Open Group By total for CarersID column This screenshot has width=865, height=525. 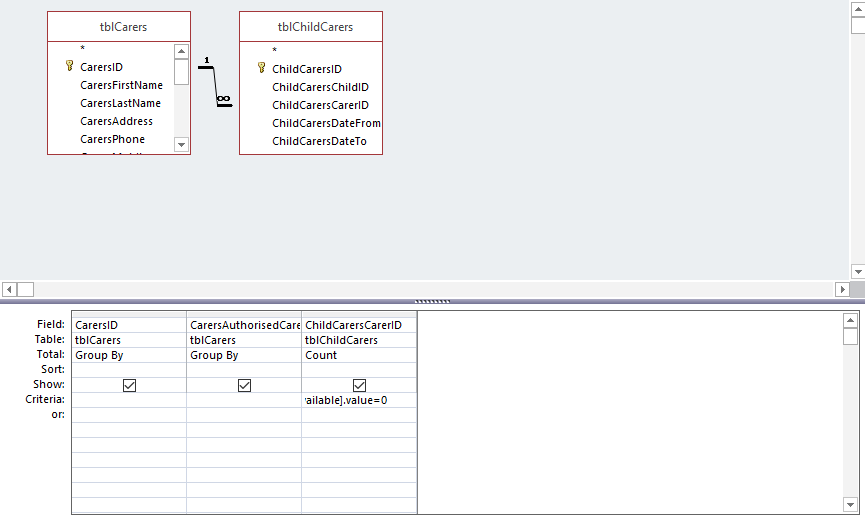click(x=129, y=355)
